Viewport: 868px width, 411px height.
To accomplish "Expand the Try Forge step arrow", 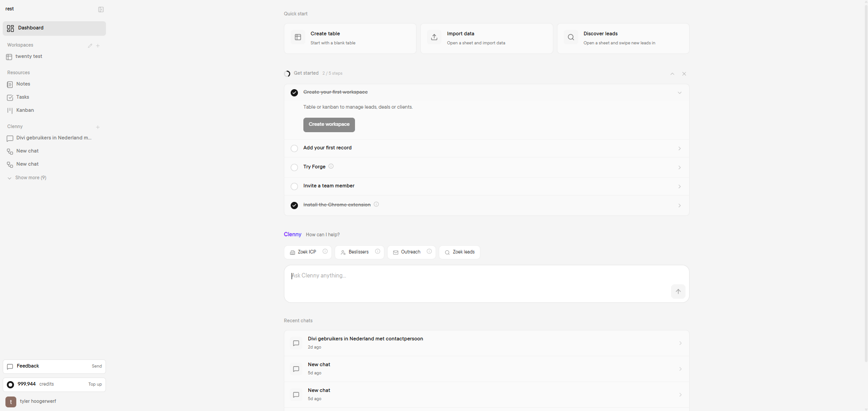I will [680, 167].
